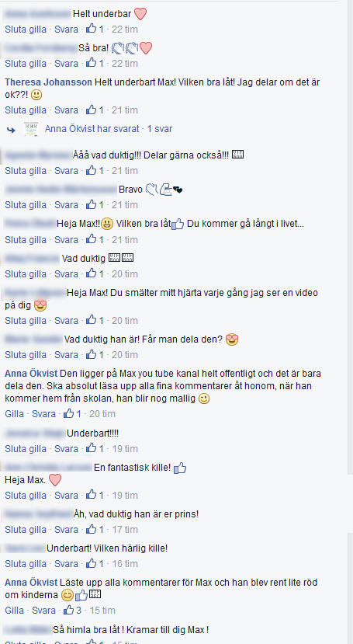Click Svara under the 'Heja Max!! Vilken bra låt' comment
This screenshot has height=644, width=353.
point(66,239)
